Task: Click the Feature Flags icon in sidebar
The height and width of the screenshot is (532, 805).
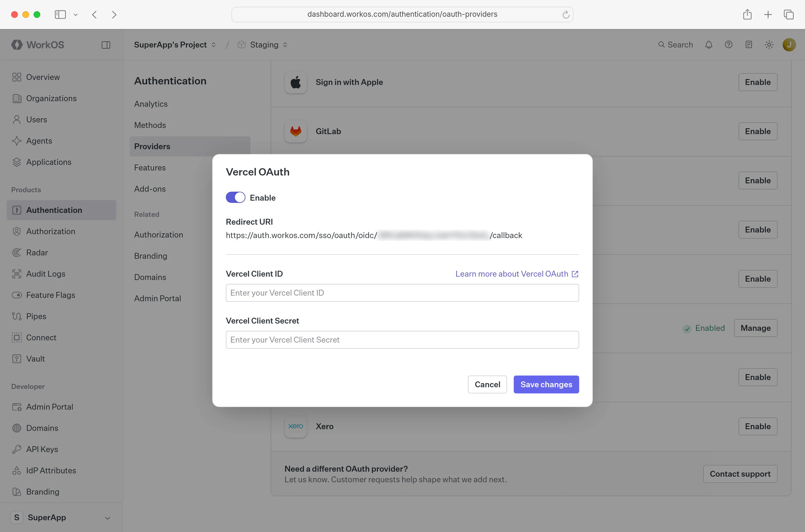Action: [16, 295]
